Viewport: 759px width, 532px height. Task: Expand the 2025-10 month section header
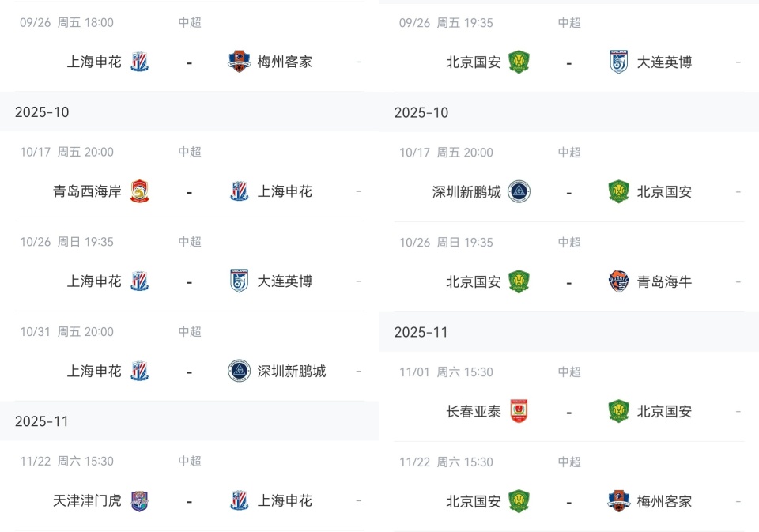(35, 112)
